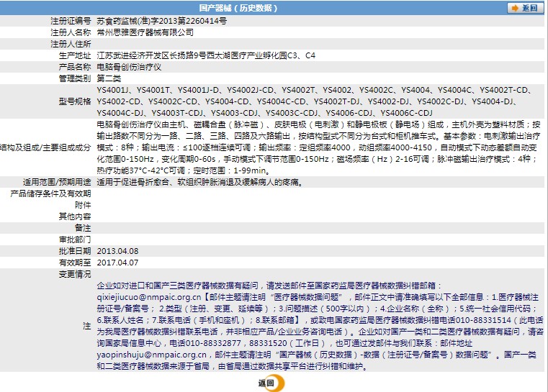Click the round 返回 button at page bottom

click(x=271, y=383)
